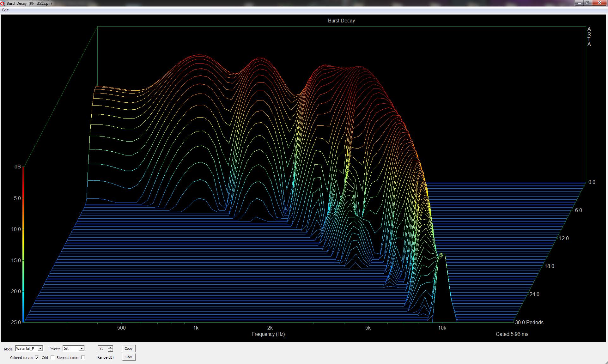Click the Burst Decay plot title
Image resolution: width=608 pixels, height=364 pixels.
(x=341, y=21)
